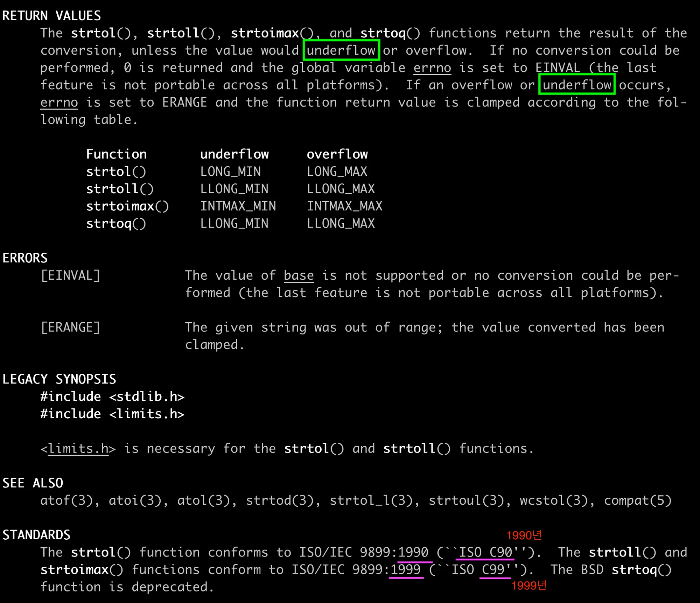
Task: Click the pink-underlined C99 text
Action: [x=493, y=570]
